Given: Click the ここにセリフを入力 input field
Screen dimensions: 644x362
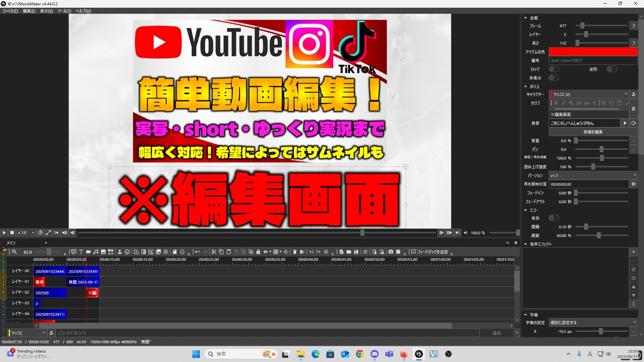Looking at the screenshot, I should [268, 333].
